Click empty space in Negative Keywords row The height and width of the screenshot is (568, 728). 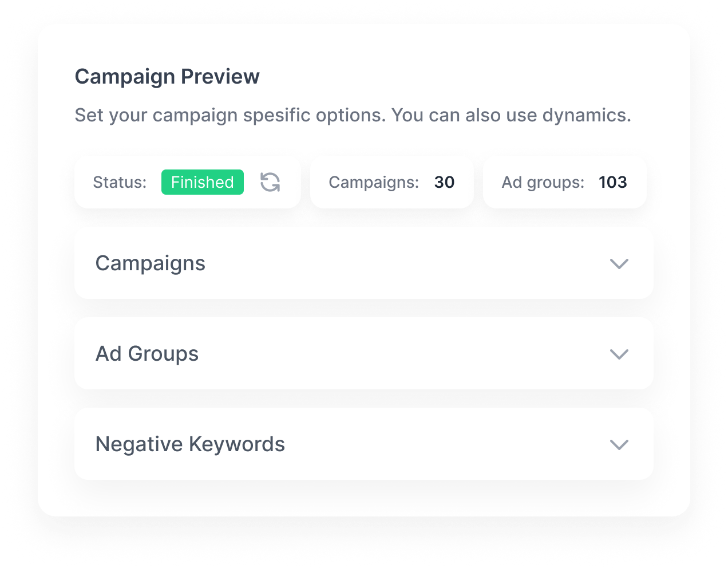tap(446, 444)
